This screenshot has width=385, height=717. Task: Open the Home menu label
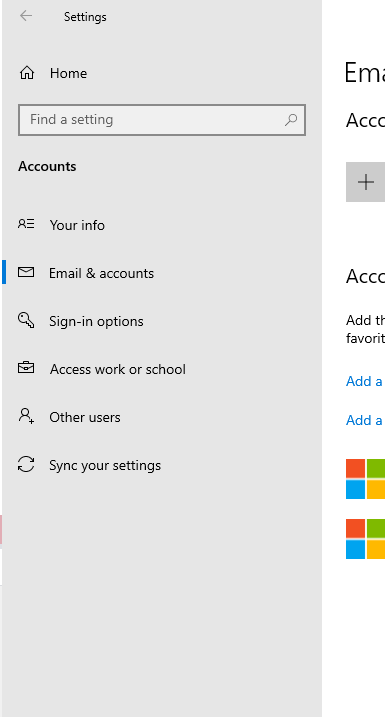tap(69, 73)
